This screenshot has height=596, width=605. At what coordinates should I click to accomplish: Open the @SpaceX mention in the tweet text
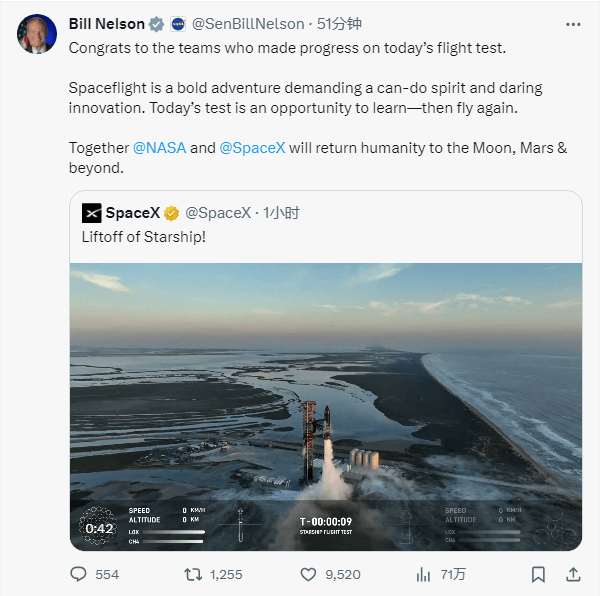click(x=252, y=148)
